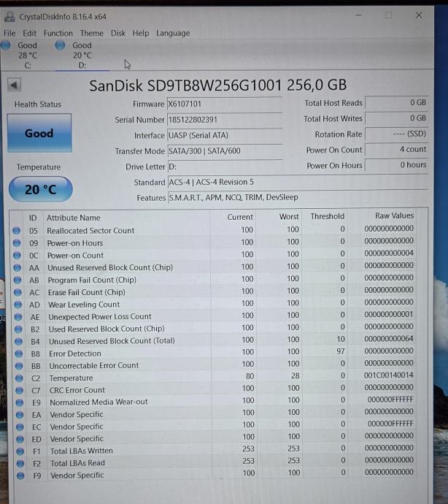Viewport: 448px width, 504px height.
Task: Click the Attribute Name column header
Action: point(74,218)
